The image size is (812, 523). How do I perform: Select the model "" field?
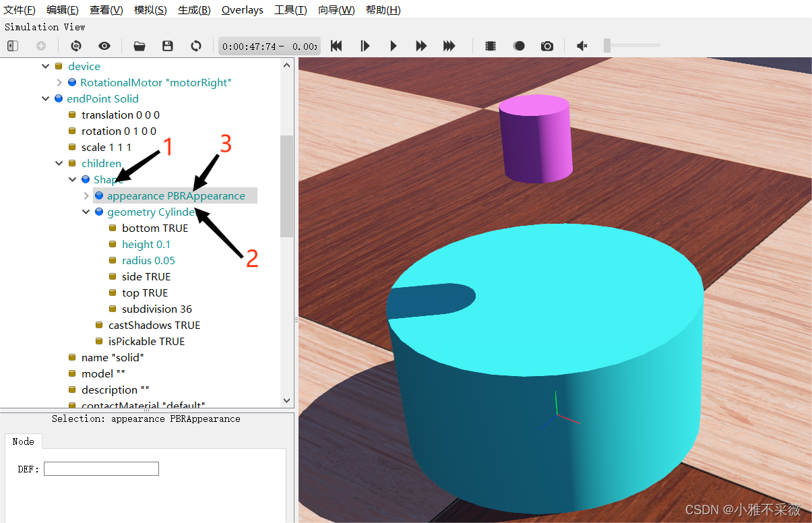[103, 373]
